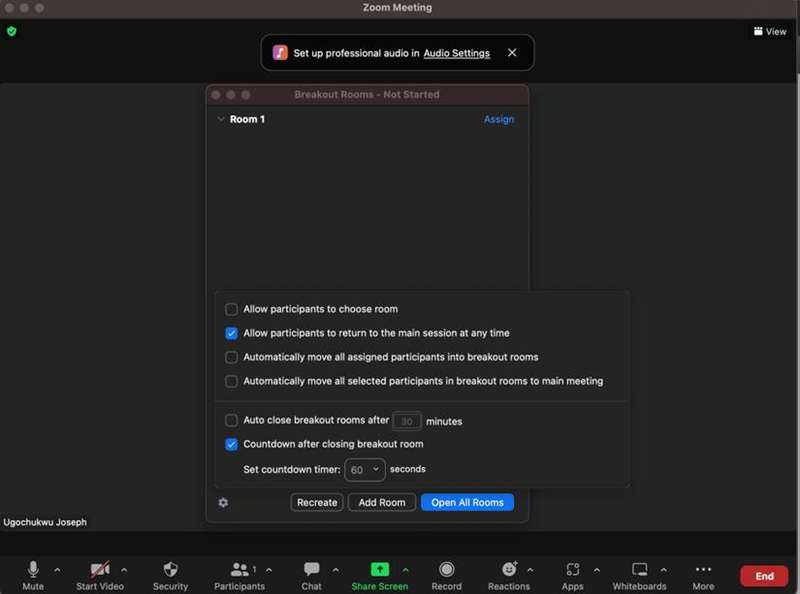800x594 pixels.
Task: Open the More menu in toolbar
Action: [x=703, y=569]
